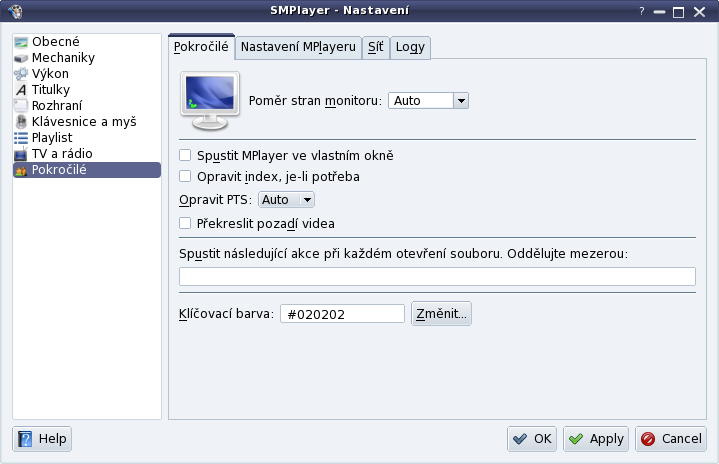Open Klávesnice a myš settings
The image size is (719, 464).
[x=87, y=122]
